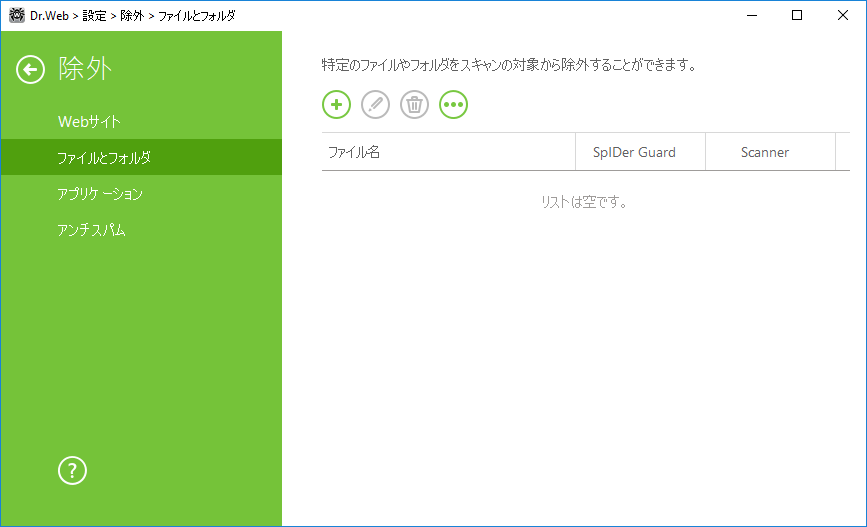The width and height of the screenshot is (867, 527).
Task: Click the pencil edit icon
Action: tap(375, 105)
